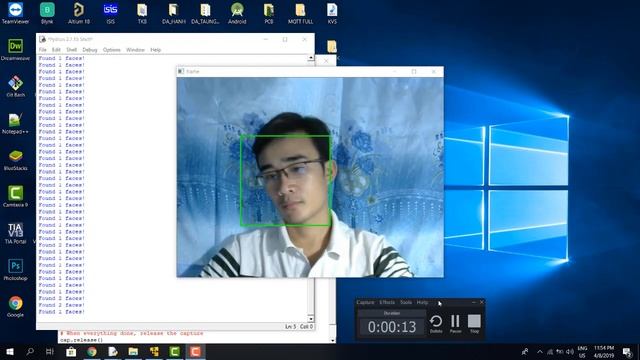
Task: Switch to Chrome on taskbar
Action: pyautogui.click(x=92, y=351)
